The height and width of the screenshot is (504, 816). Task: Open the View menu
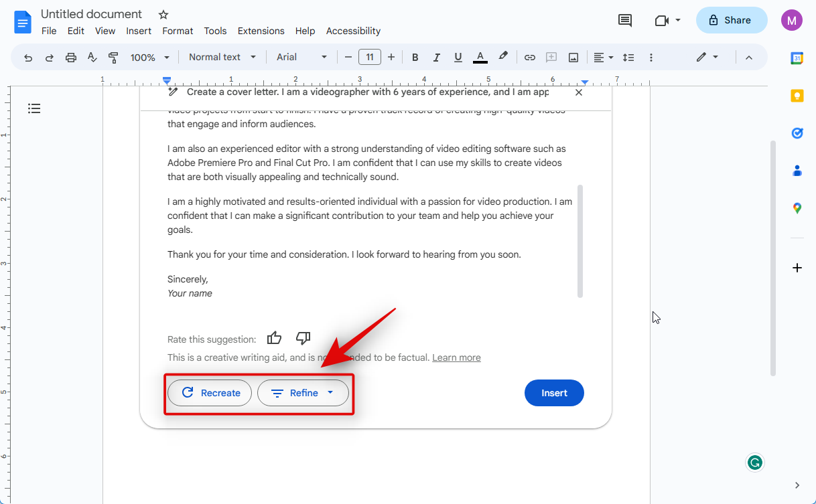[105, 31]
